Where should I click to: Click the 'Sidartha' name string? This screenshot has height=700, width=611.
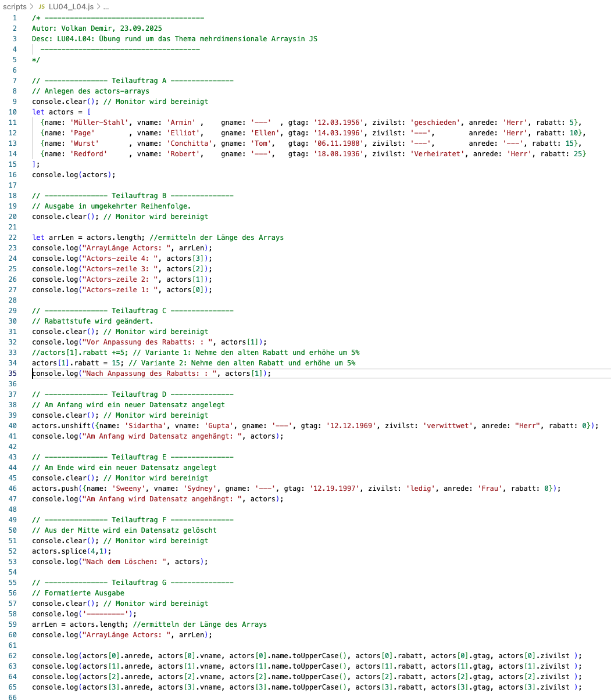tap(145, 426)
